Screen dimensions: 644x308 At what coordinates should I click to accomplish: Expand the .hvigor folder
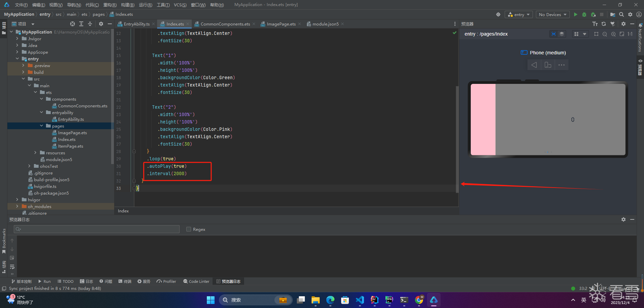(x=17, y=39)
